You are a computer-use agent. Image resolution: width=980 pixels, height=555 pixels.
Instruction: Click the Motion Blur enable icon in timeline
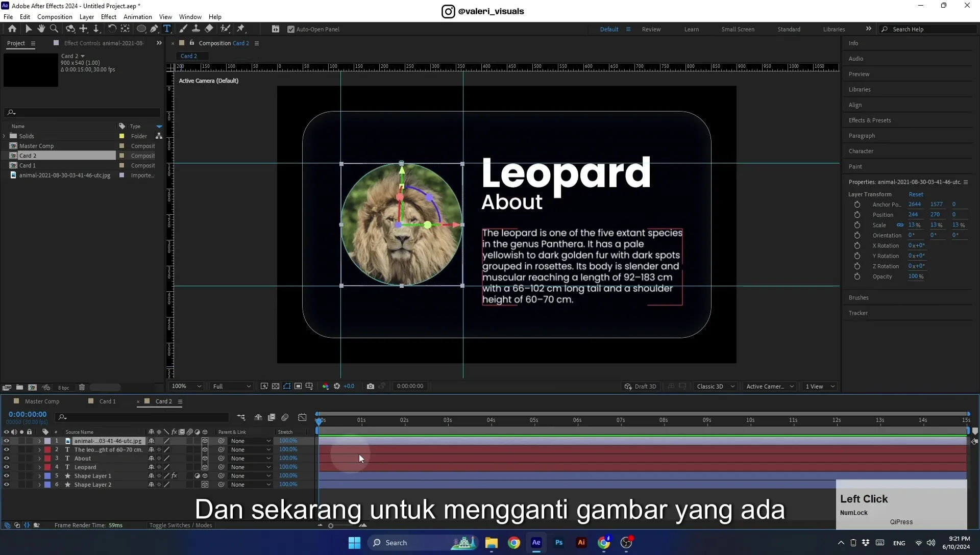(x=285, y=417)
